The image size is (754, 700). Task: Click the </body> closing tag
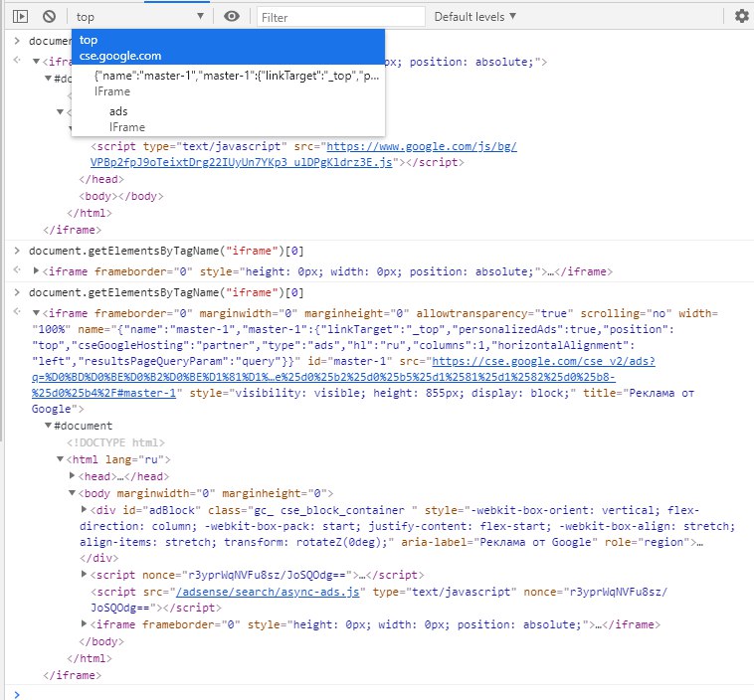101,641
